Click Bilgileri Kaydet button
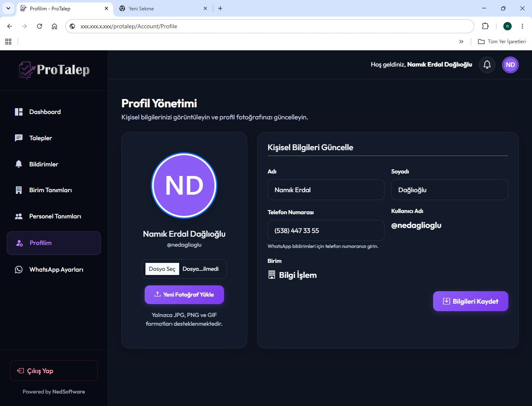This screenshot has width=532, height=406. coord(470,301)
